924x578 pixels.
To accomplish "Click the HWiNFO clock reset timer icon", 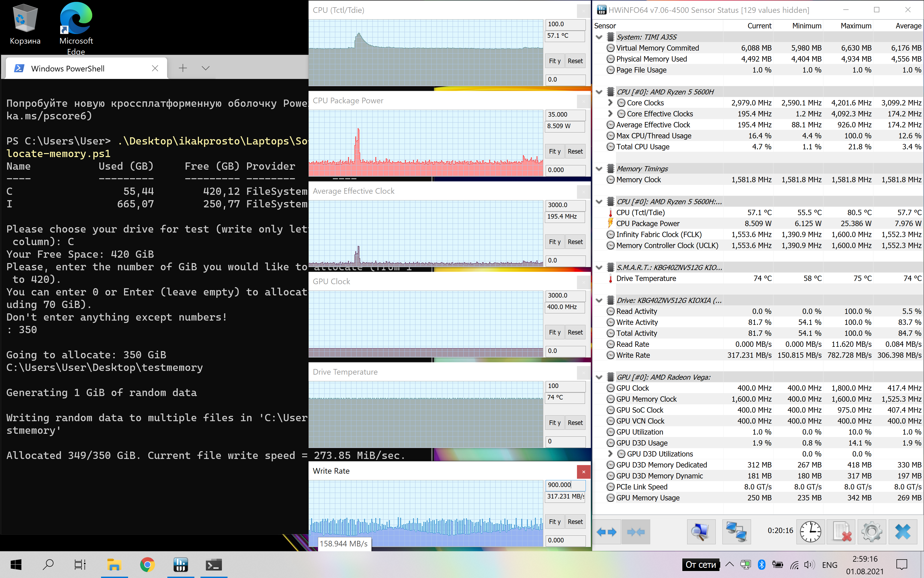I will 811,532.
